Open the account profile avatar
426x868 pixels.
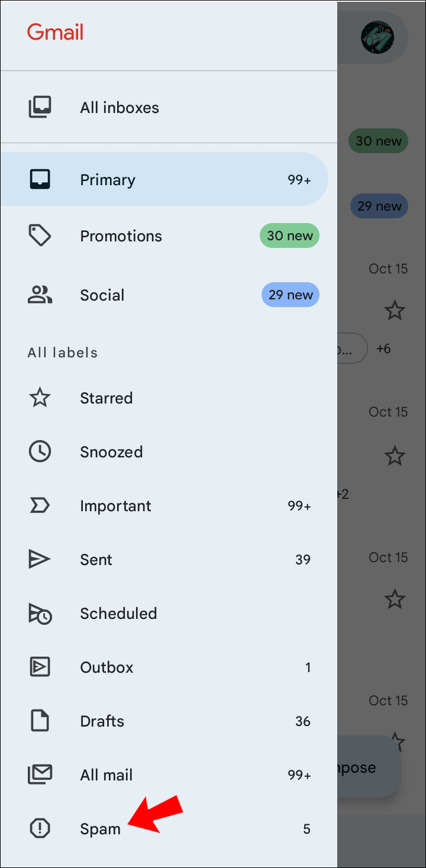[x=377, y=37]
